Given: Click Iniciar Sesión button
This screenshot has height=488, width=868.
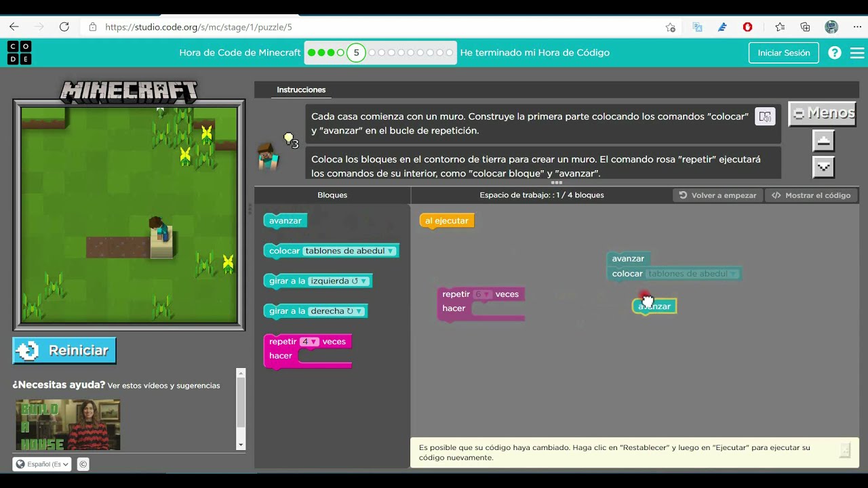Looking at the screenshot, I should 784,53.
